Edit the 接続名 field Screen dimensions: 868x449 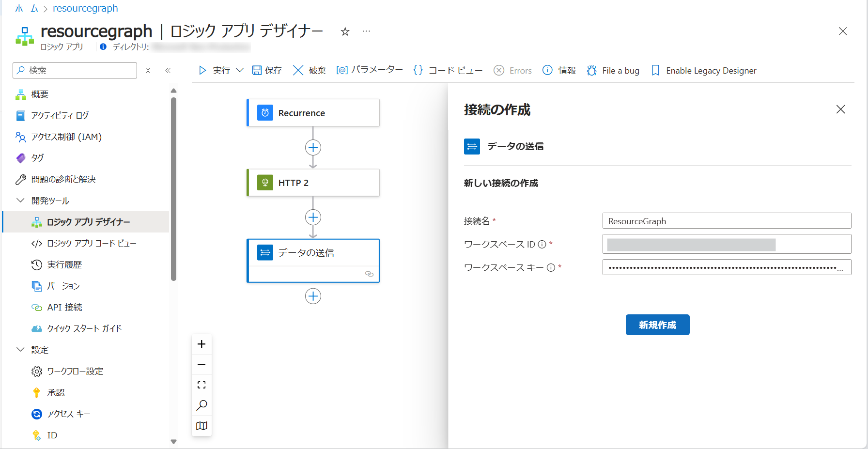727,221
